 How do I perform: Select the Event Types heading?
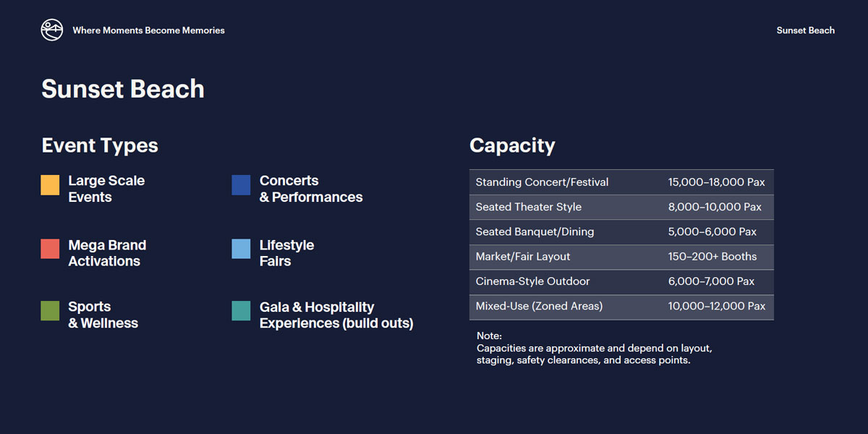tap(100, 145)
